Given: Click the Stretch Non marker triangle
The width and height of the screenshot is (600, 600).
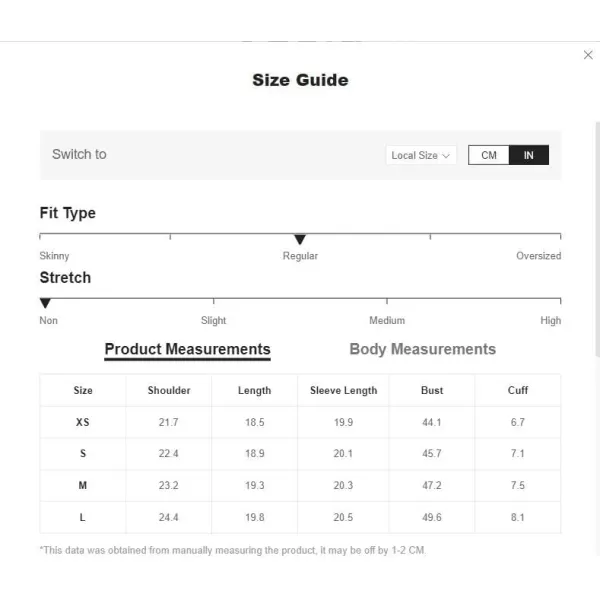Looking at the screenshot, I should [45, 303].
